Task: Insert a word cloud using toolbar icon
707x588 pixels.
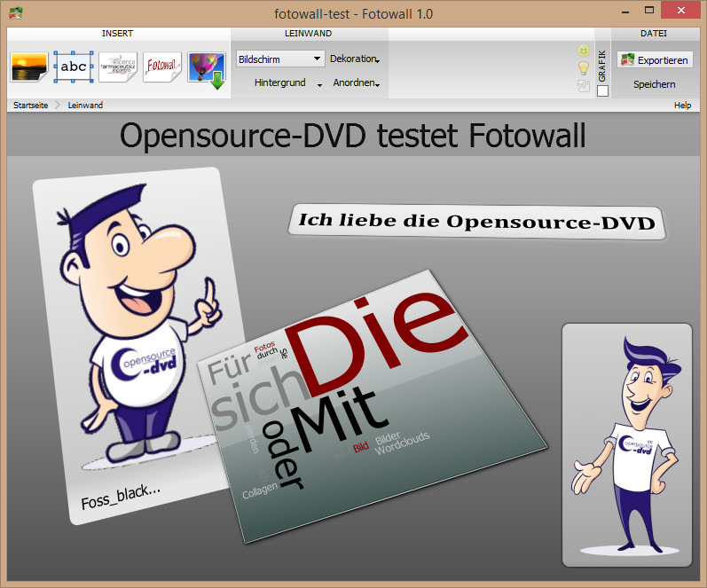Action: coord(118,67)
